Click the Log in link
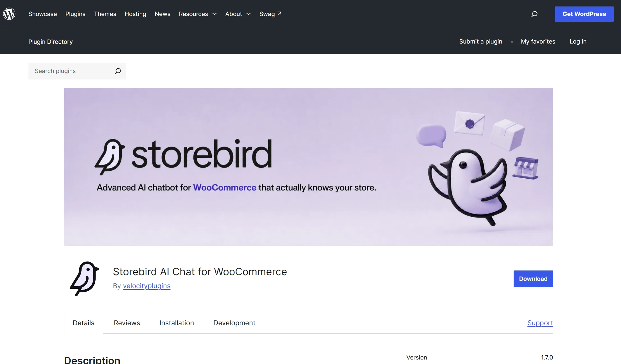 click(x=578, y=42)
